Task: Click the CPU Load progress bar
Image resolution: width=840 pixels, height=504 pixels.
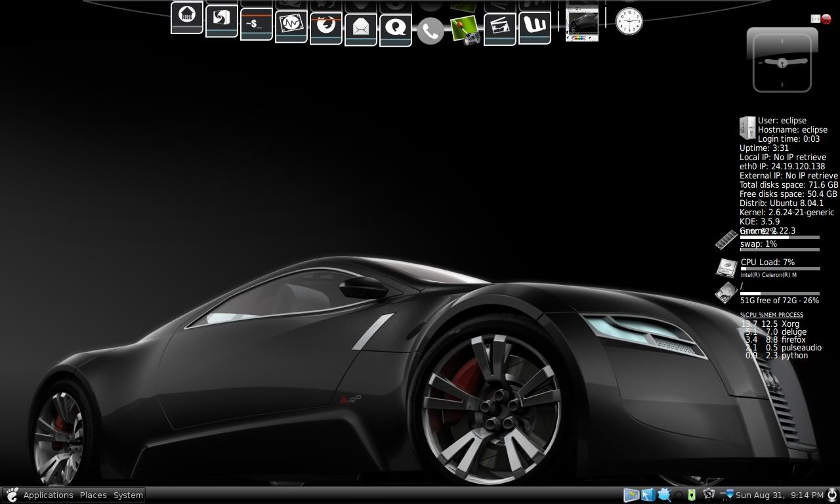Action: [x=780, y=268]
